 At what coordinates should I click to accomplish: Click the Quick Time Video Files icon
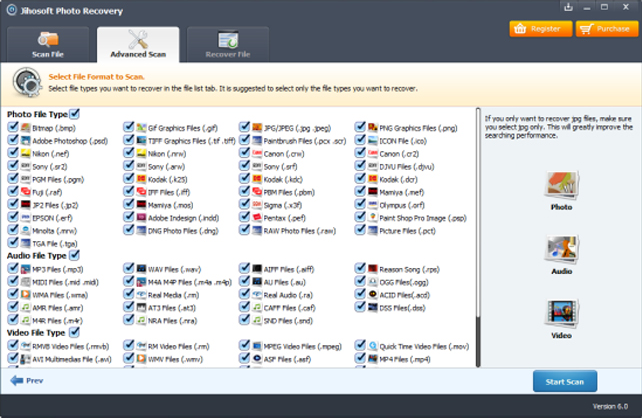click(373, 345)
